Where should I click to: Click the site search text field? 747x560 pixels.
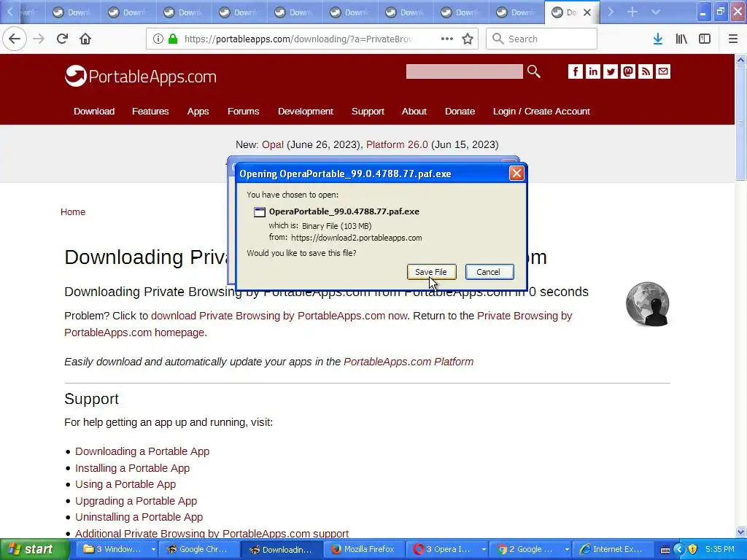(464, 71)
